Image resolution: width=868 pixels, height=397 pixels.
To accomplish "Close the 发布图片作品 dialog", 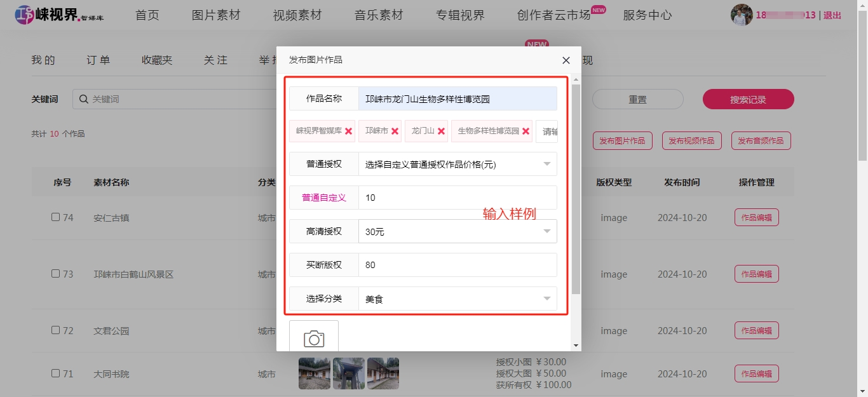I will (566, 60).
